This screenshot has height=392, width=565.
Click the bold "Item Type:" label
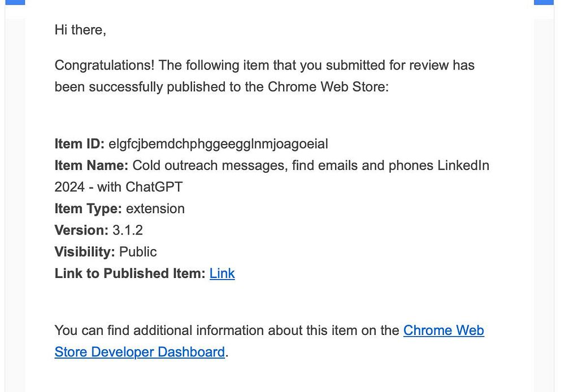tap(88, 209)
